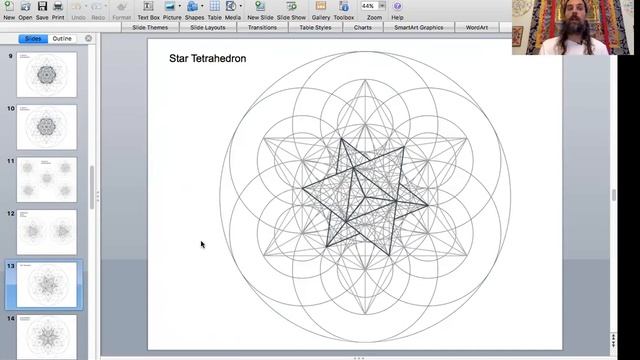Open the Transitions tab
640x360 pixels.
click(262, 27)
